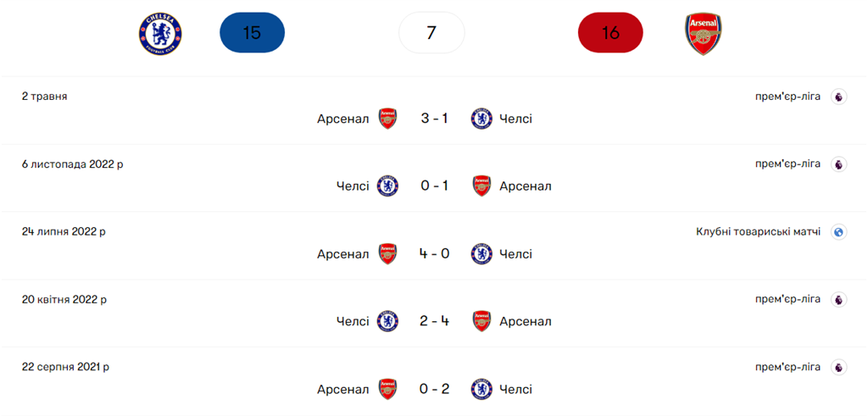Click Arsenal crest in the 3 - 1 match row
The image size is (868, 416).
coord(387,119)
